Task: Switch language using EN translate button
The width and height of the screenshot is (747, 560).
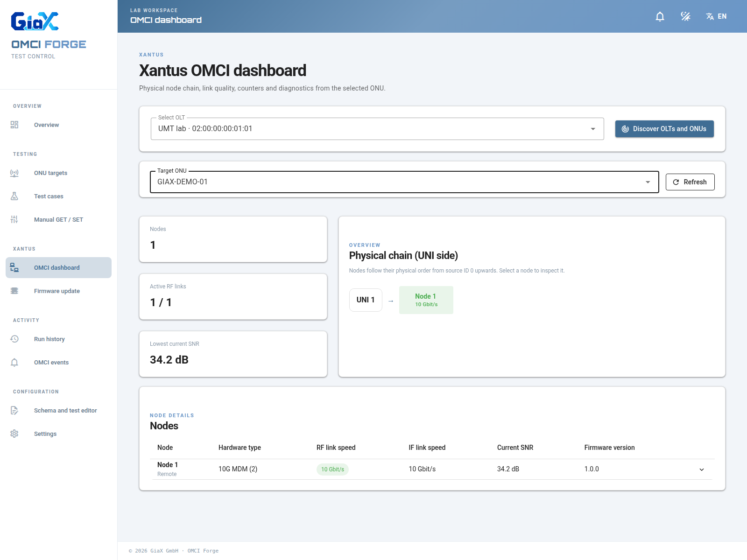Action: pos(716,17)
